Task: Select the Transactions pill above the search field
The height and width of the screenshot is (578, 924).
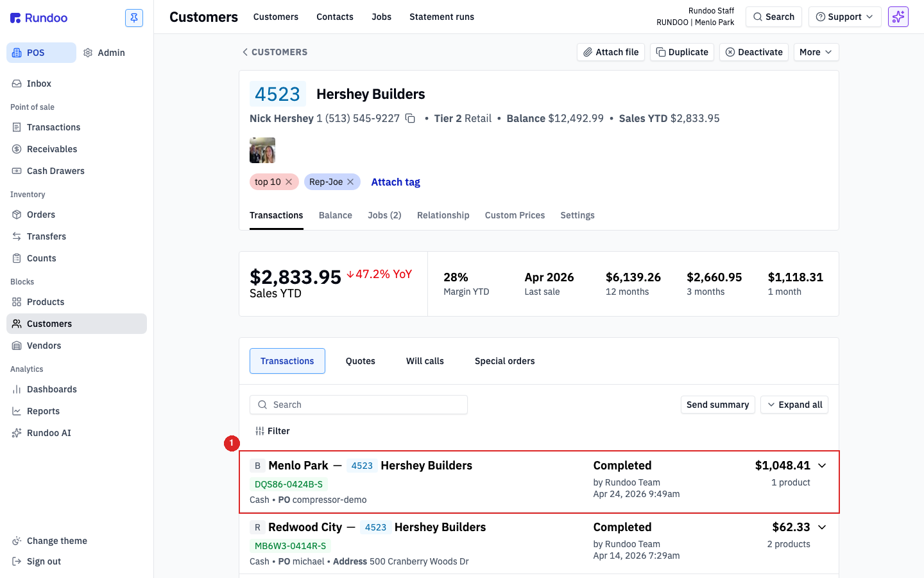Action: tap(287, 361)
